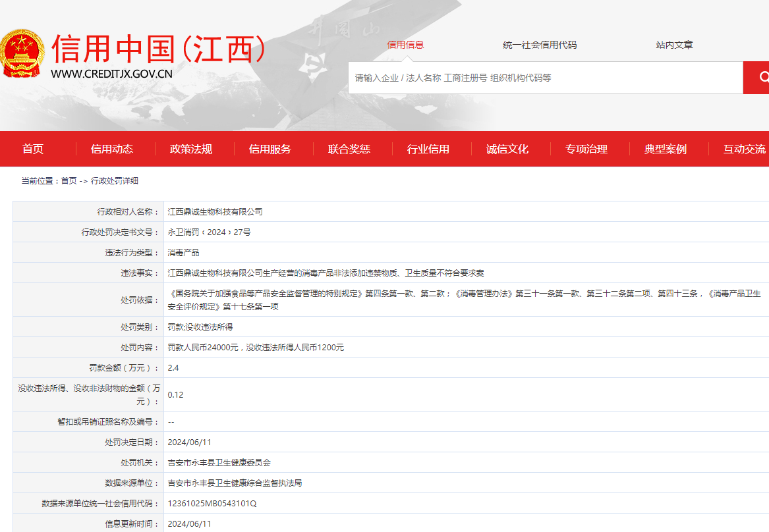Click the red search magnifier button
The width and height of the screenshot is (769, 532).
click(756, 78)
